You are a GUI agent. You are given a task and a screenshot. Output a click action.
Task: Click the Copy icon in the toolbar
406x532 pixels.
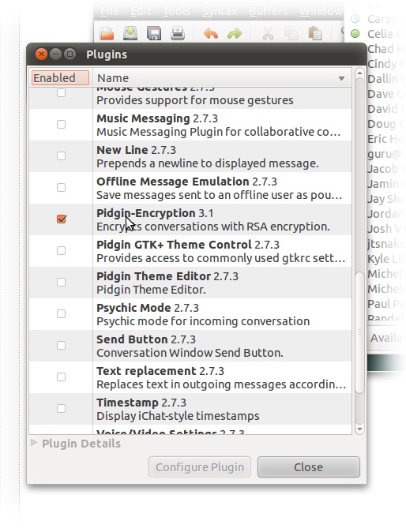point(291,34)
